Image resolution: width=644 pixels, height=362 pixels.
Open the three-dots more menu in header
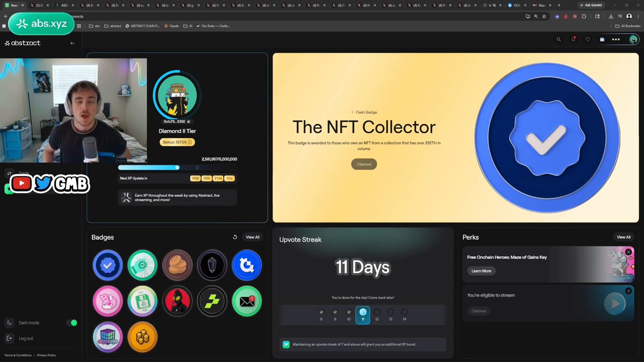[616, 39]
